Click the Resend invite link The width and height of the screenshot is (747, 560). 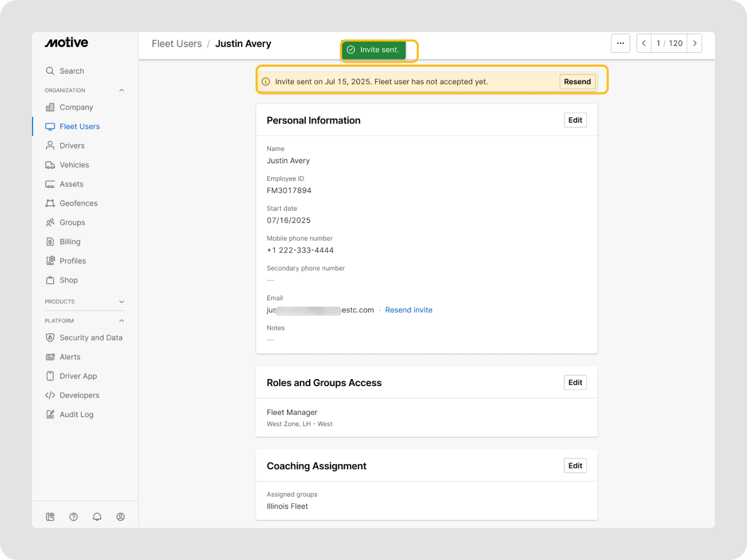pyautogui.click(x=409, y=310)
